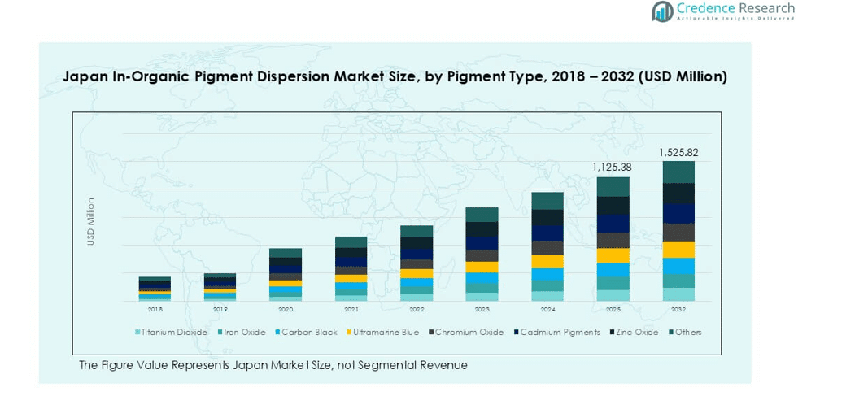Click the chart title about Japan pigment market
Viewport: 868px width, 396px height.
click(395, 76)
